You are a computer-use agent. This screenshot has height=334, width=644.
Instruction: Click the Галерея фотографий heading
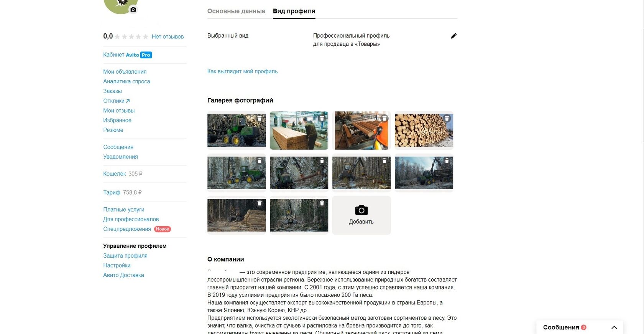tap(240, 101)
